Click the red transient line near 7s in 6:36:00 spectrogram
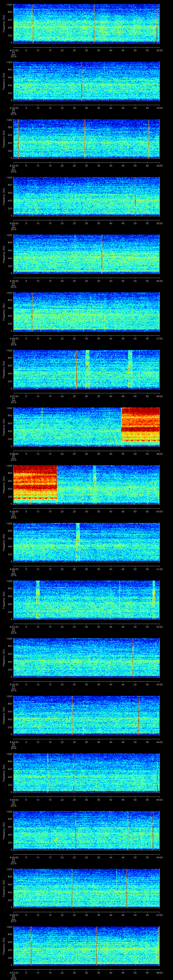 (32, 312)
